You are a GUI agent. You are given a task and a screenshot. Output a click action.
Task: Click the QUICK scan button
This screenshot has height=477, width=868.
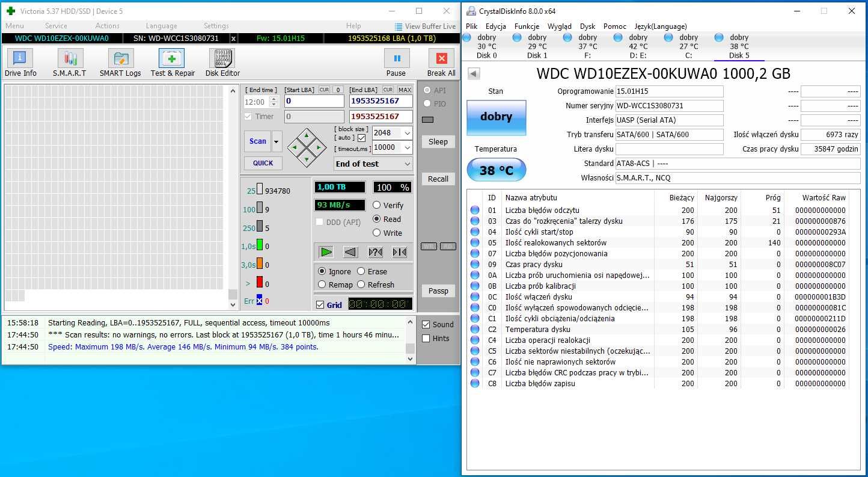[263, 163]
